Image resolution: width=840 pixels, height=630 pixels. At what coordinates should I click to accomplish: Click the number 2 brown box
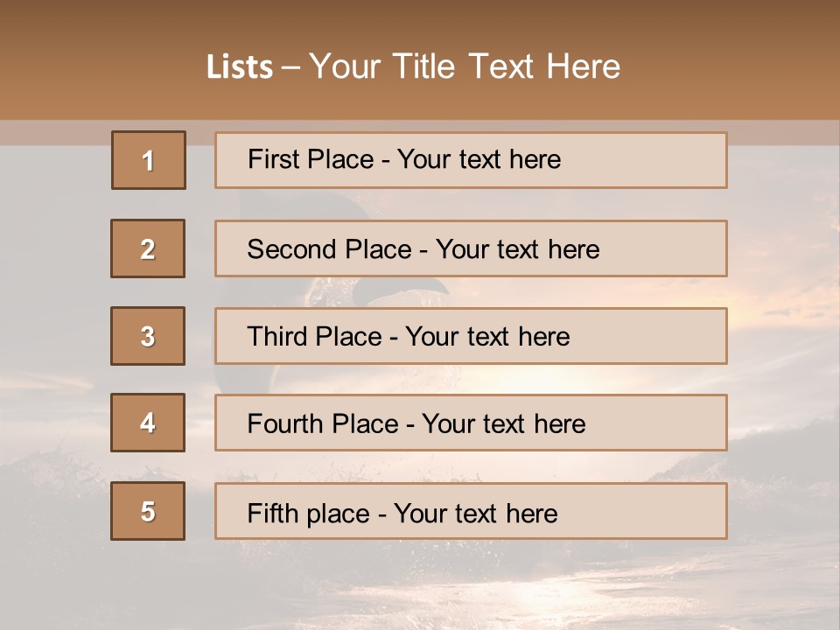tap(148, 248)
